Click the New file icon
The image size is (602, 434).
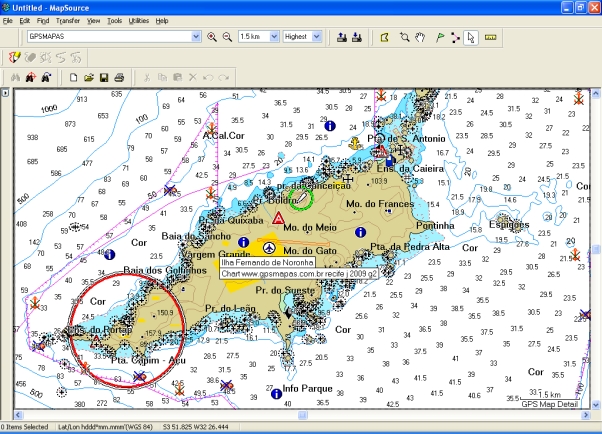73,77
